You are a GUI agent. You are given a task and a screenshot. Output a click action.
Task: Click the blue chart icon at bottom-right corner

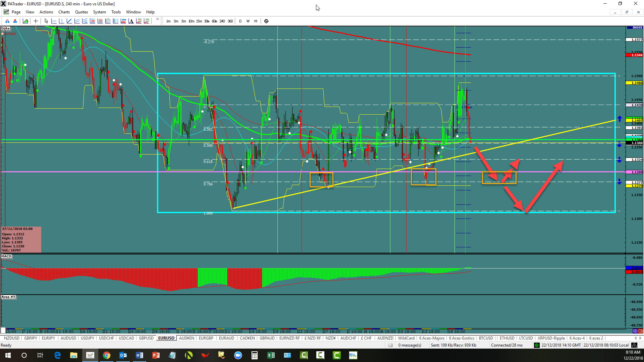635,331
